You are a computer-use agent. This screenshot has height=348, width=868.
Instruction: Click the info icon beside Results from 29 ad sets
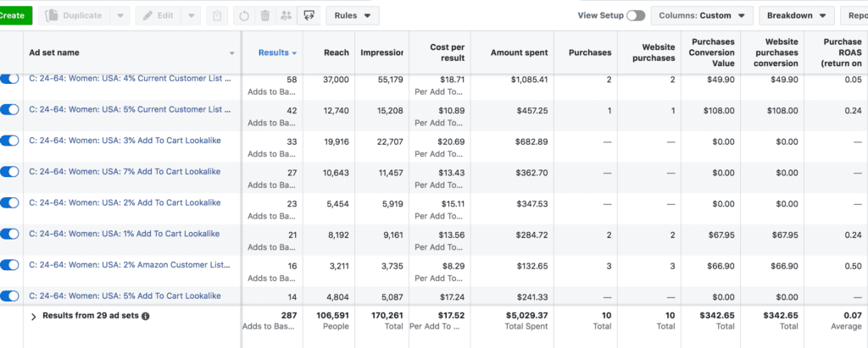[x=146, y=317]
